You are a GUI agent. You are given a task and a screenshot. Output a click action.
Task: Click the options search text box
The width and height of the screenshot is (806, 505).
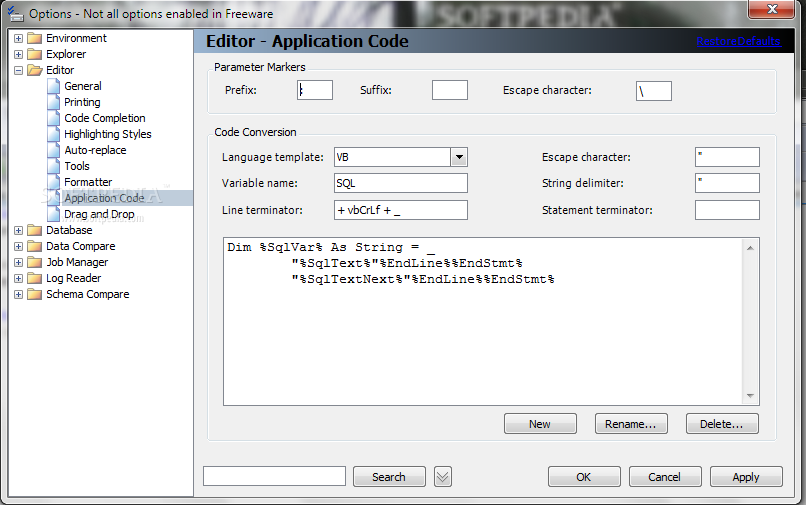pyautogui.click(x=274, y=476)
